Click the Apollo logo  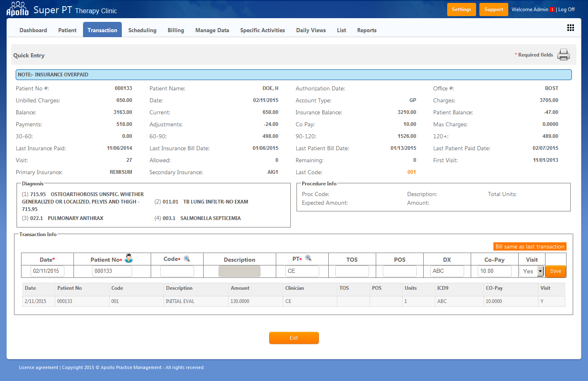[17, 9]
